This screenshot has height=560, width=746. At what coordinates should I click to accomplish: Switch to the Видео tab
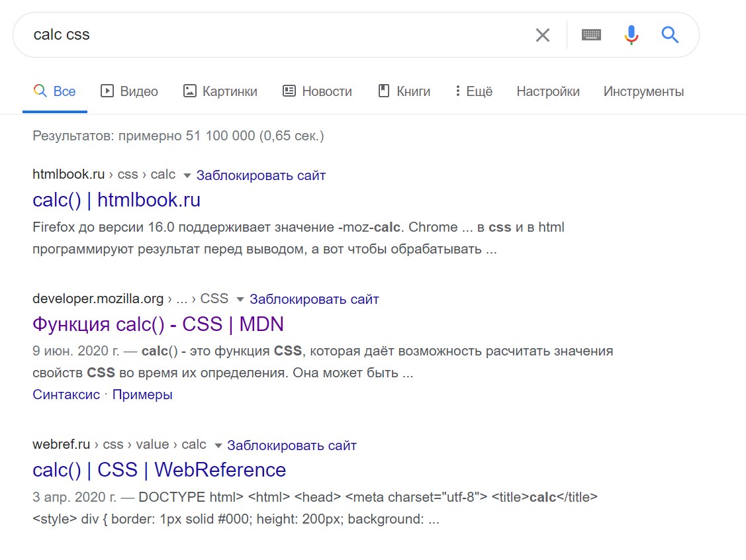pyautogui.click(x=129, y=91)
